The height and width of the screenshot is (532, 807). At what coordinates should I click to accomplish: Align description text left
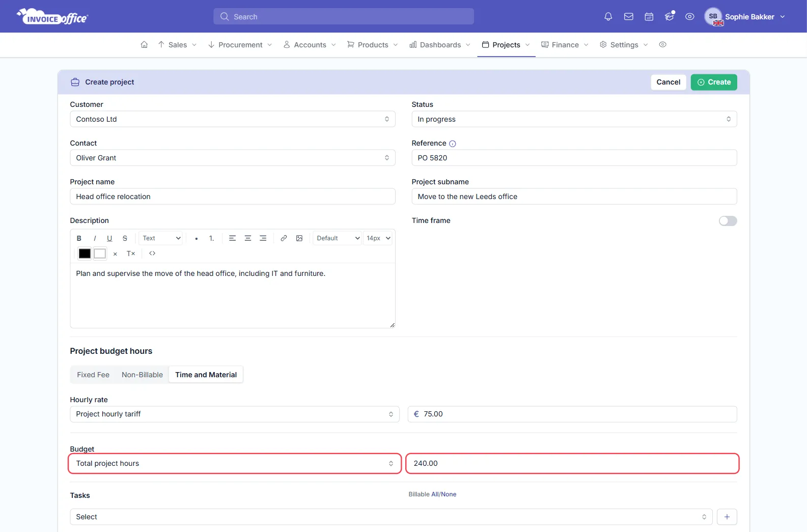[232, 238]
